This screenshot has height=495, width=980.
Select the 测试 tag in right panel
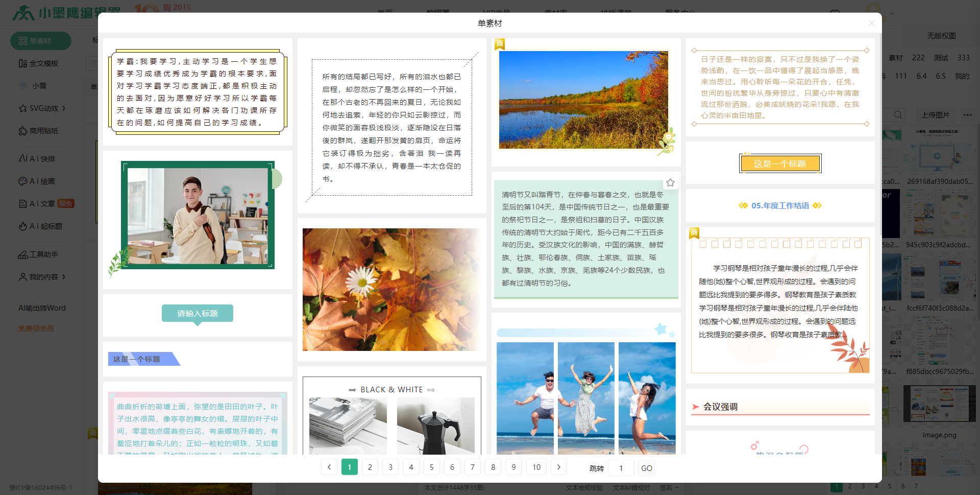pyautogui.click(x=941, y=58)
